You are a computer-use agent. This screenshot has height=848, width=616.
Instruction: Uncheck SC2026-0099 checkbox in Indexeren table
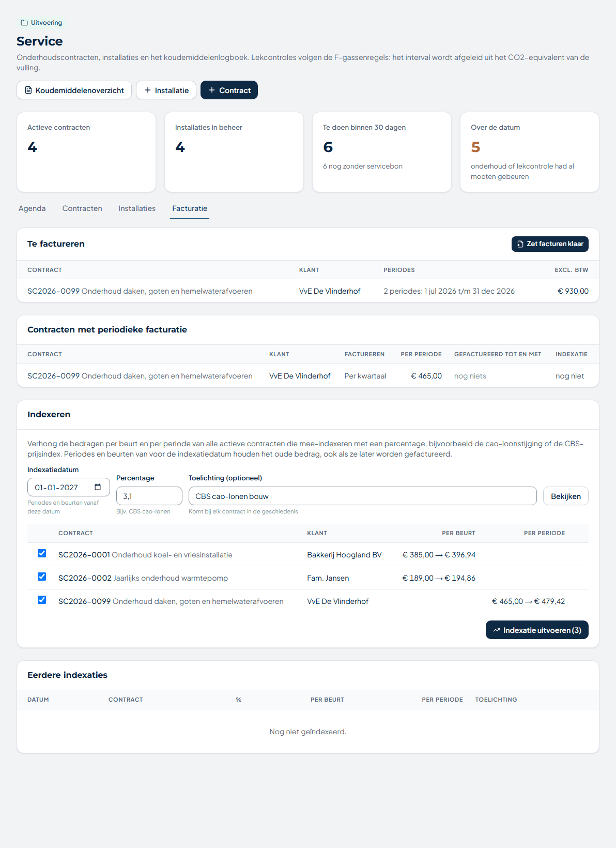42,600
